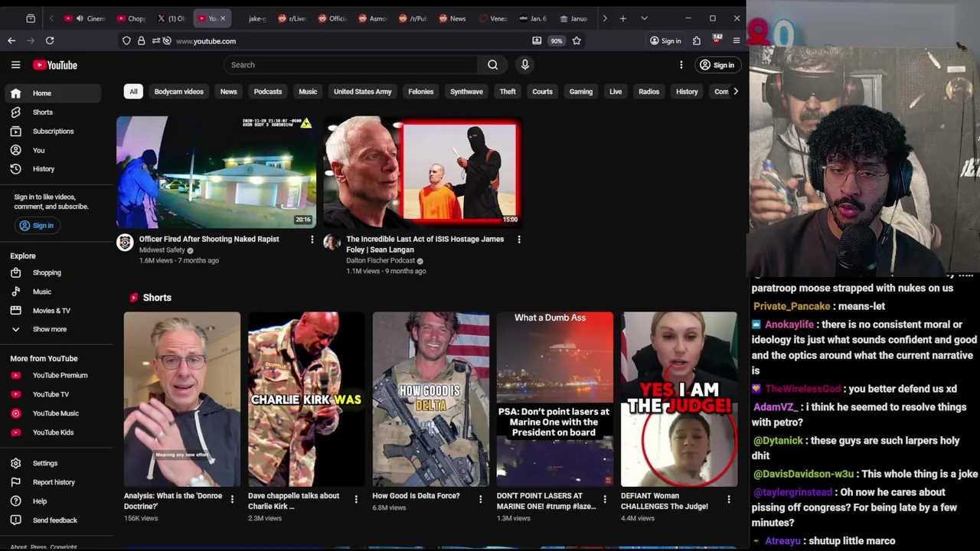Open the Dalton Fischer Podcast channel link
The height and width of the screenshot is (551, 980).
tap(381, 261)
